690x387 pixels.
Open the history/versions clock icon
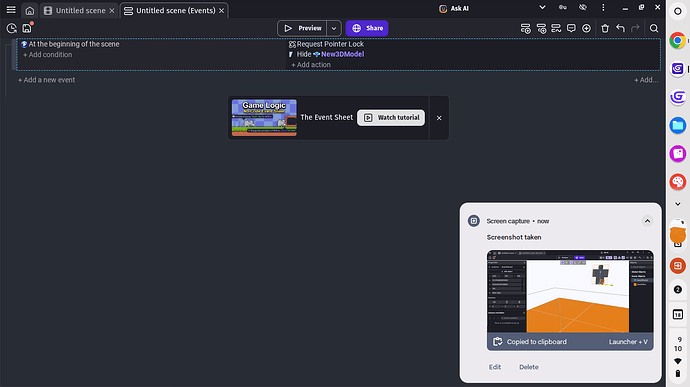pos(11,28)
